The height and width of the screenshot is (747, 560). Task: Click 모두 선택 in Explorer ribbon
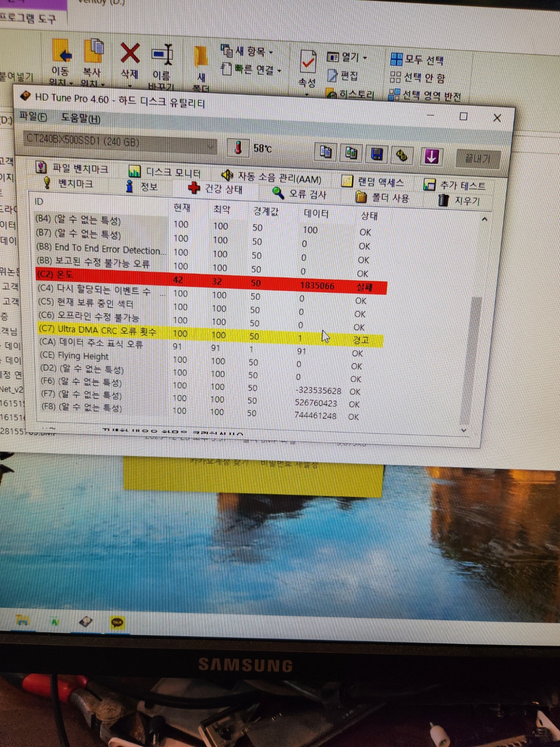point(417,59)
